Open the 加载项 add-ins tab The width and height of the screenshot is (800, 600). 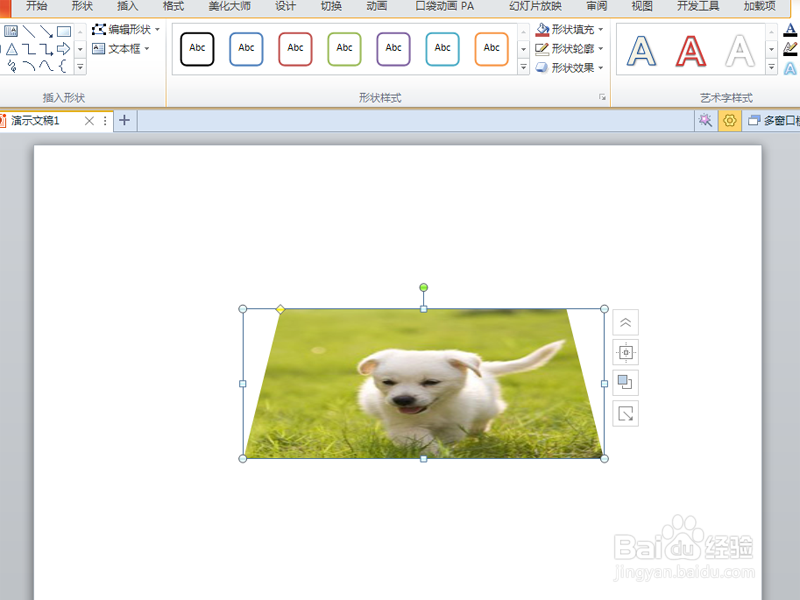760,6
